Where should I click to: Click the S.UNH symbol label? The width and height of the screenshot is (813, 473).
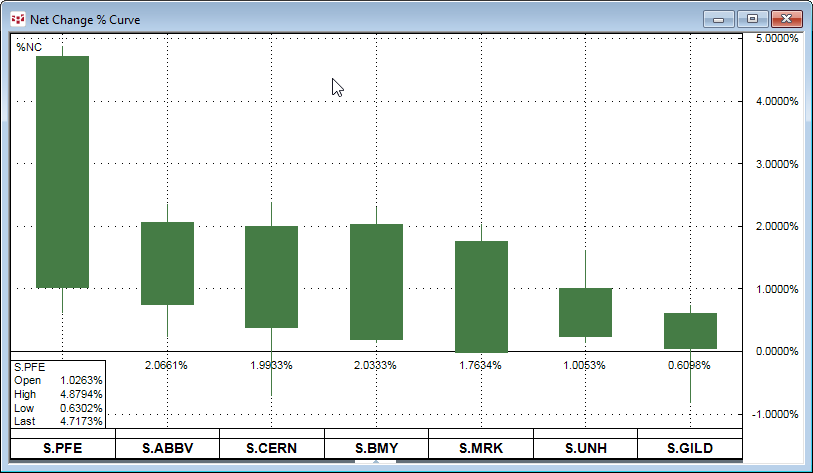point(585,448)
